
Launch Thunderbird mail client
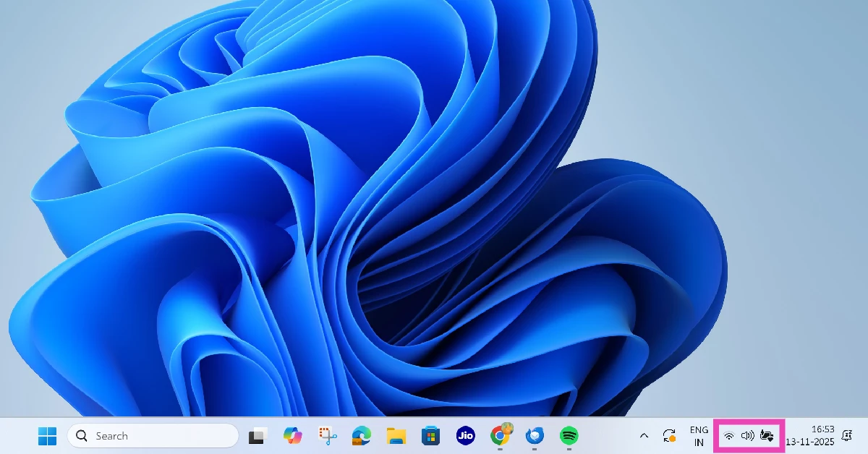[534, 436]
